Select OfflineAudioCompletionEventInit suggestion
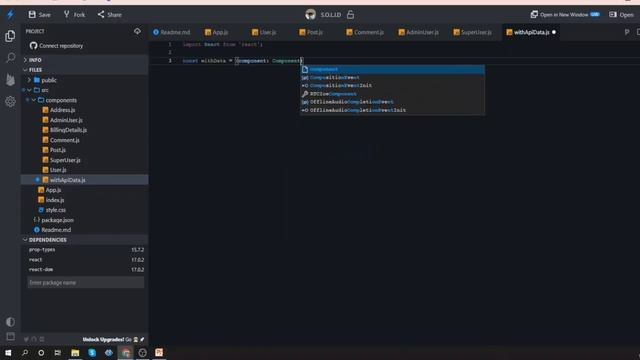The image size is (640, 360). pyautogui.click(x=393, y=110)
